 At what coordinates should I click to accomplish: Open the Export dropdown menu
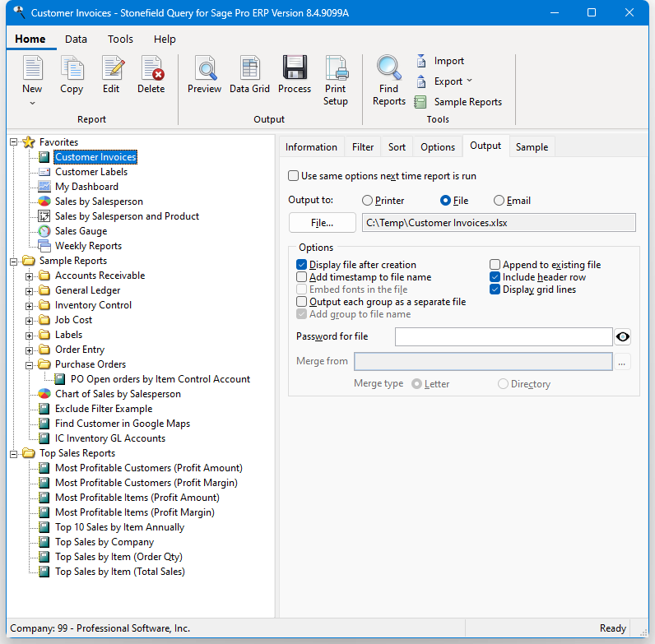coord(469,80)
